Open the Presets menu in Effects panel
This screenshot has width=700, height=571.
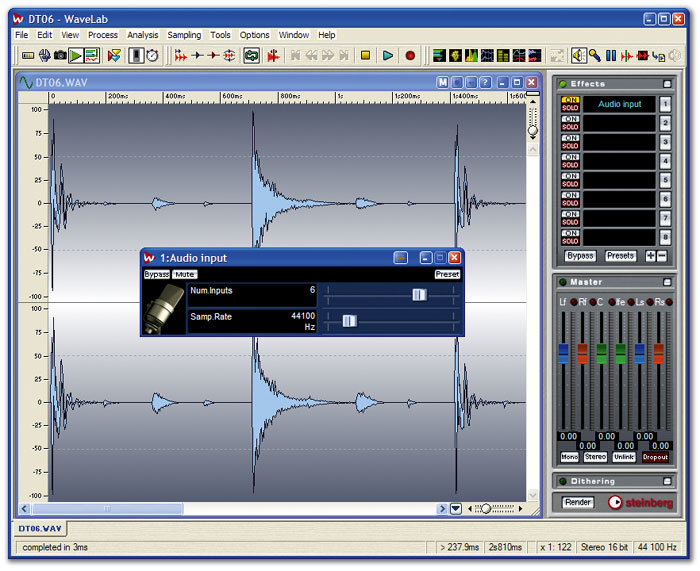[621, 256]
